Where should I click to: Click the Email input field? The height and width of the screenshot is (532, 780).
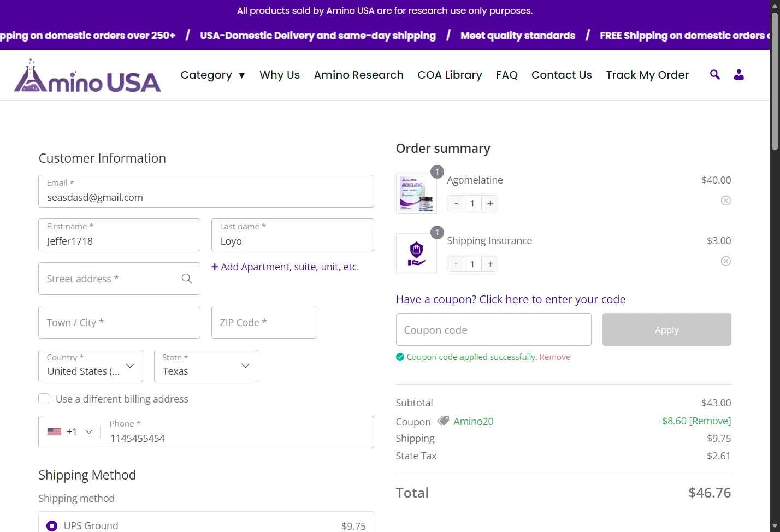click(206, 191)
